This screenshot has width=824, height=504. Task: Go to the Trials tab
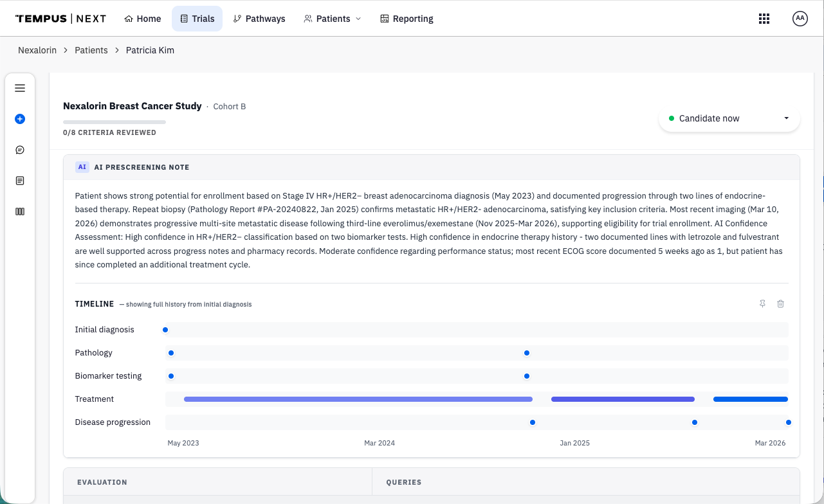[197, 19]
